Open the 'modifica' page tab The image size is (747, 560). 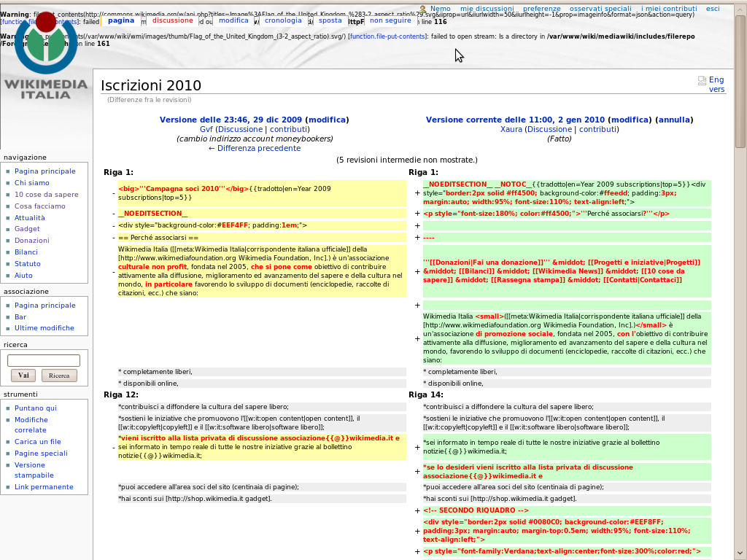233,20
